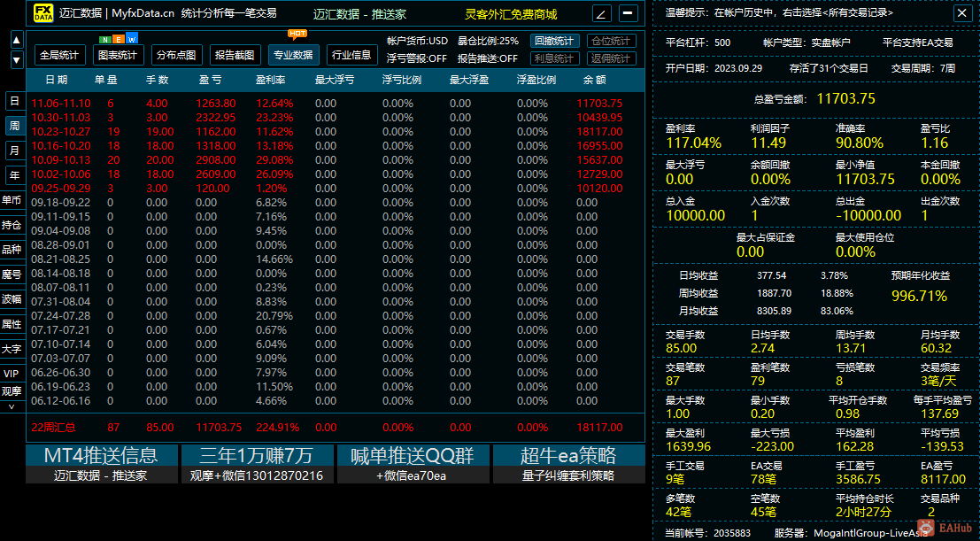This screenshot has height=541, width=980.
Task: Toggle 返佣统计 mode
Action: (x=611, y=58)
